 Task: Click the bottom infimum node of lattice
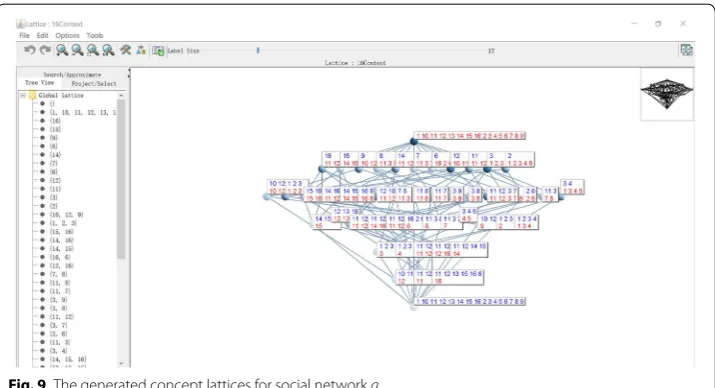tap(414, 307)
